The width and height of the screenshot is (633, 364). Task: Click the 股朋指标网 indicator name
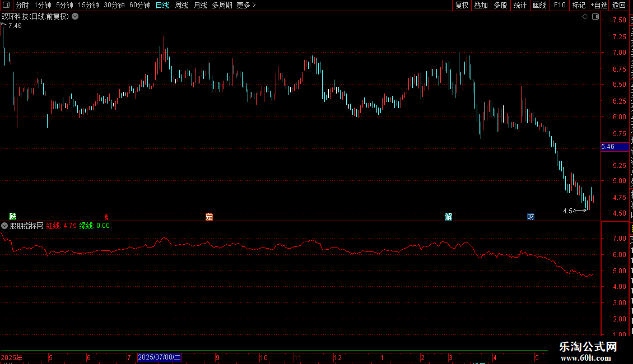[x=27, y=226]
